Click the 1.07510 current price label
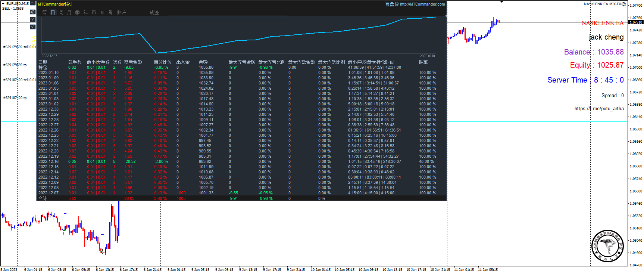644x272 pixels. click(x=636, y=22)
